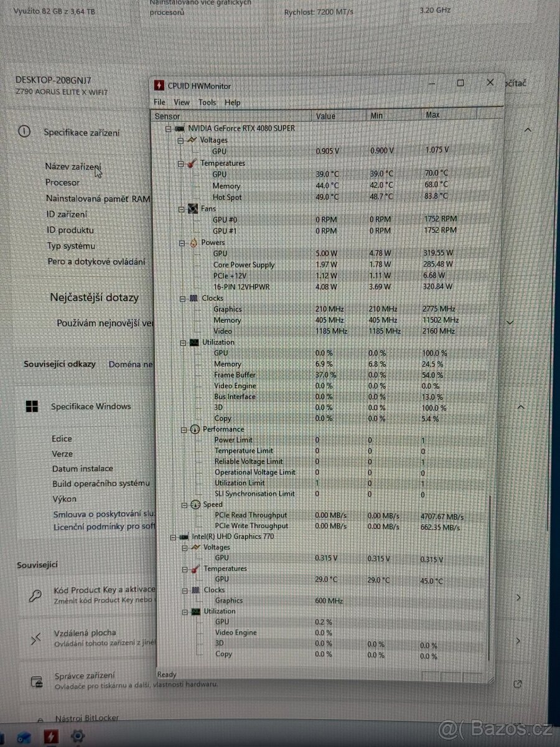
Task: Click the Voltages waveform icon under RTX 4080
Action: click(x=191, y=140)
